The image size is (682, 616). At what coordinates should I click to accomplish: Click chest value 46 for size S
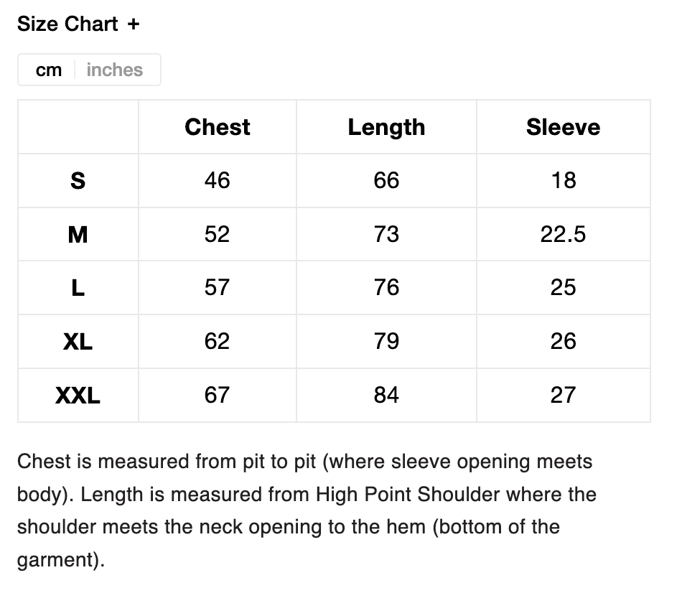[x=218, y=181]
